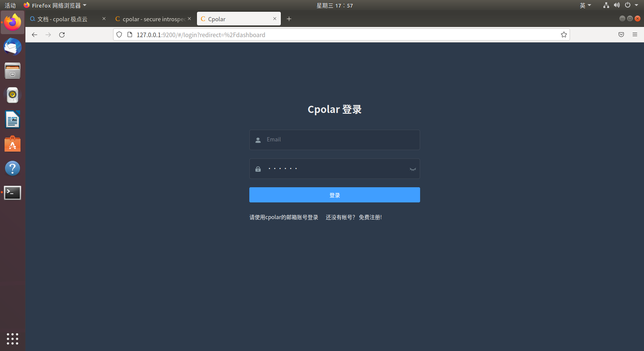
Task: Reload the current page
Action: pos(62,35)
